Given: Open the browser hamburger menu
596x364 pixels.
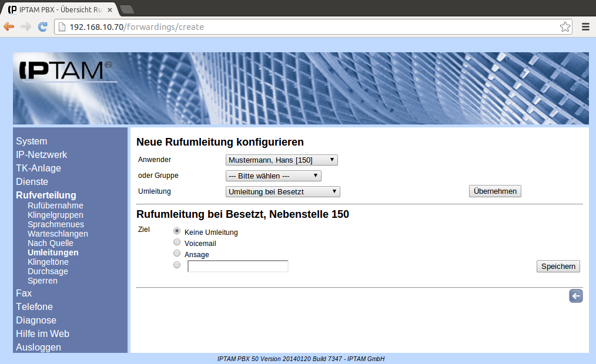Looking at the screenshot, I should click(x=585, y=26).
